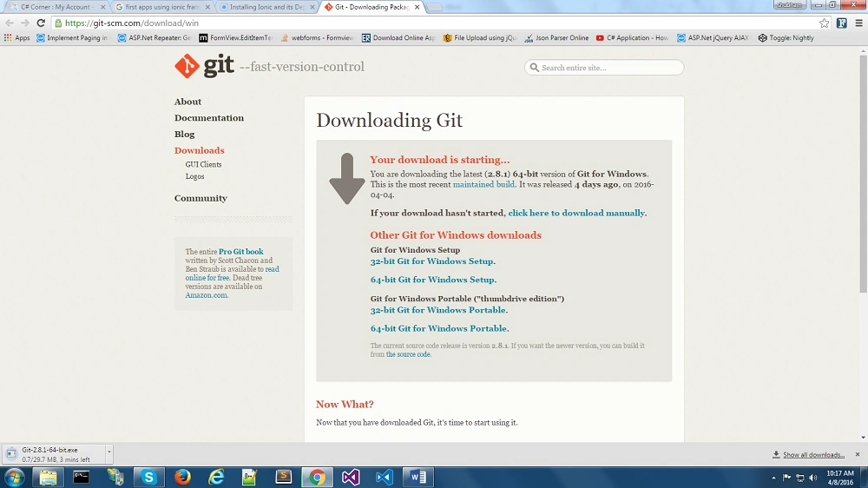Viewport: 868px width, 488px height.
Task: Open Json Parser Online bookmark
Action: 556,37
